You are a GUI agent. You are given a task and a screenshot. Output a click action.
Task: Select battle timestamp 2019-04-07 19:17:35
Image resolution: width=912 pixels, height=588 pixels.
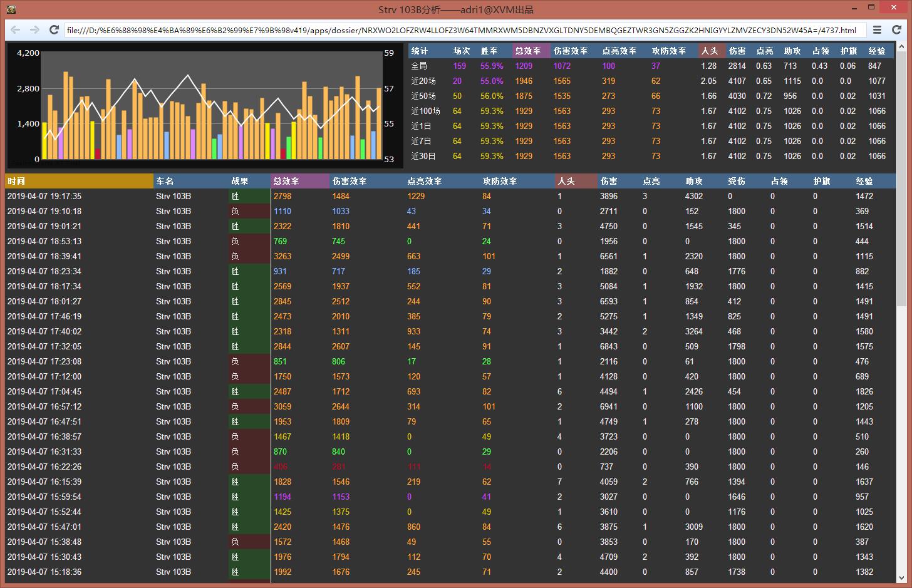tap(44, 196)
